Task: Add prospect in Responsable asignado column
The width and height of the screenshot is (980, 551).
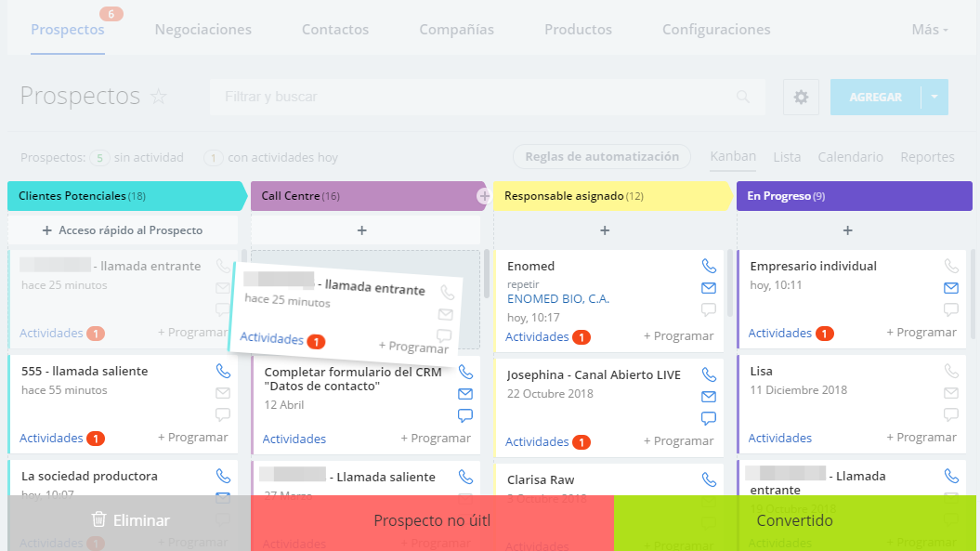Action: point(605,230)
